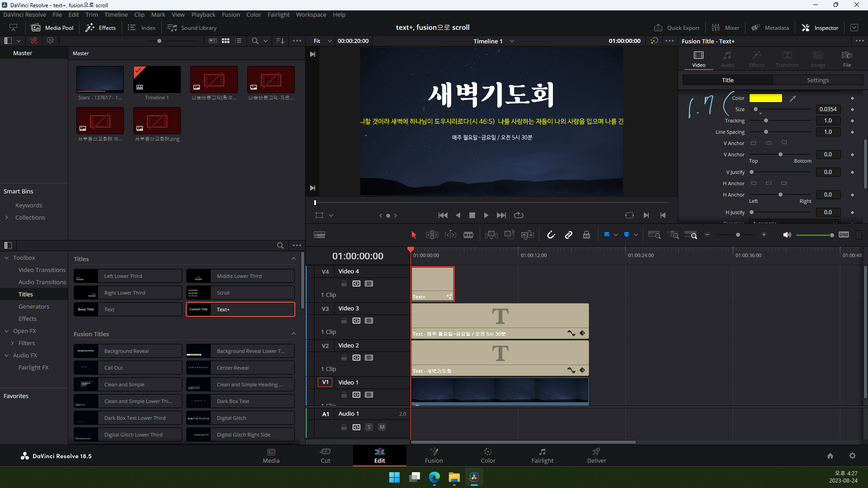The image size is (868, 488).
Task: Select the Trim Edit Mode tool
Action: (x=432, y=235)
